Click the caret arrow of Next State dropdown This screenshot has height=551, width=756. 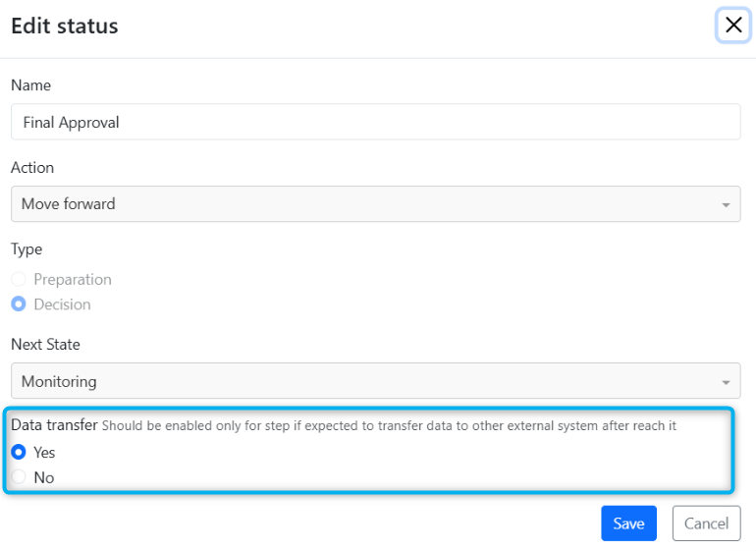(x=726, y=383)
